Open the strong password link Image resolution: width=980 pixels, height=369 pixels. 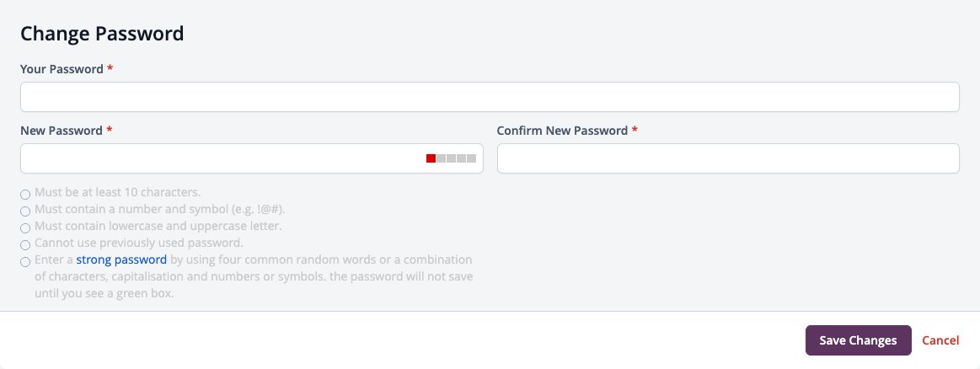tap(121, 259)
